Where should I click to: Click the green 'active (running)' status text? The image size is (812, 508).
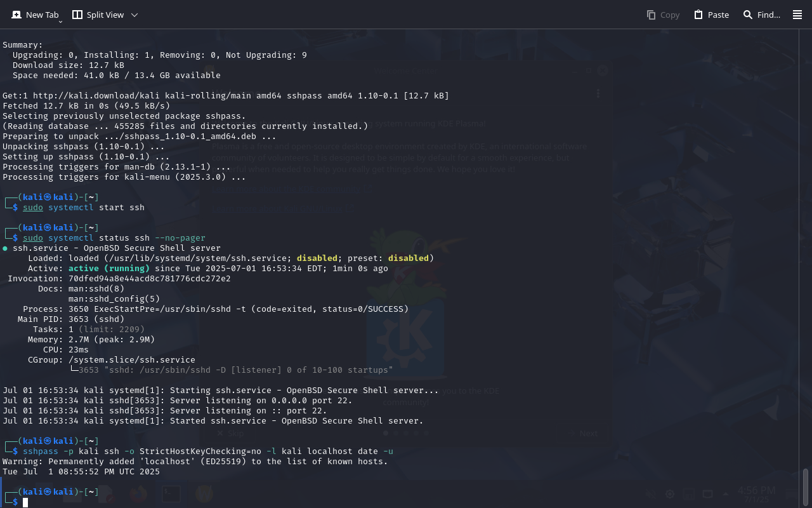click(109, 269)
